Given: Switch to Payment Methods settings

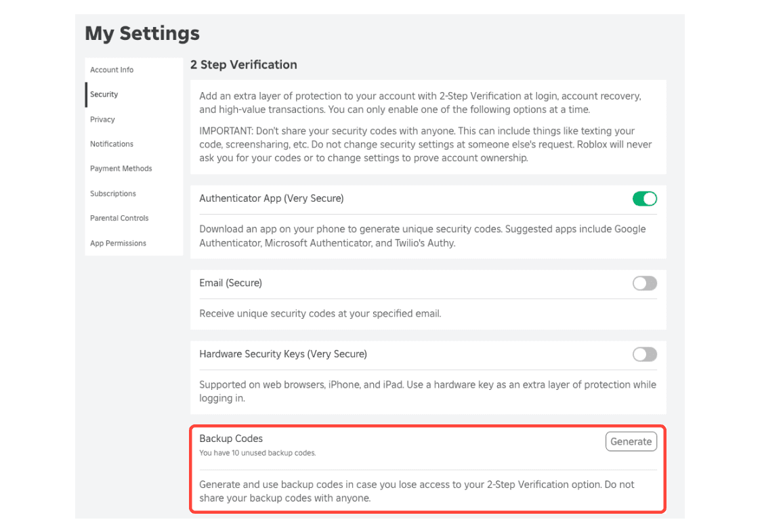Looking at the screenshot, I should pos(121,169).
